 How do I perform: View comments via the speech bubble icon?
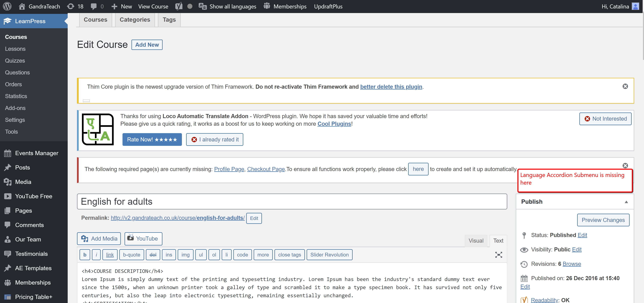pyautogui.click(x=94, y=6)
